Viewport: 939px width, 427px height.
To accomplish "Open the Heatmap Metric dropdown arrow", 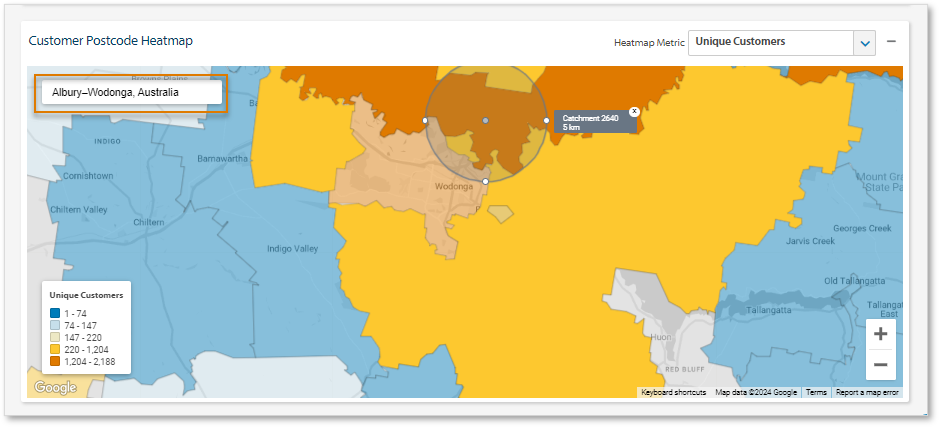I will [x=864, y=43].
